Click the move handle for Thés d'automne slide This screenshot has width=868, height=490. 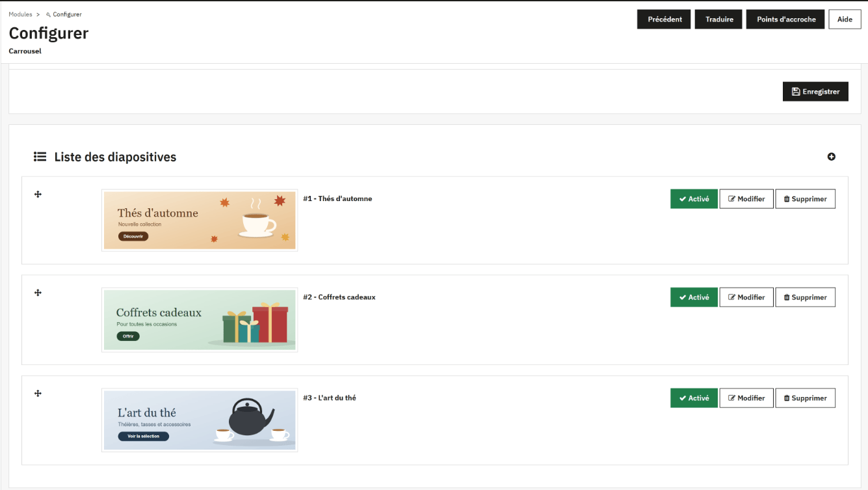tap(38, 194)
